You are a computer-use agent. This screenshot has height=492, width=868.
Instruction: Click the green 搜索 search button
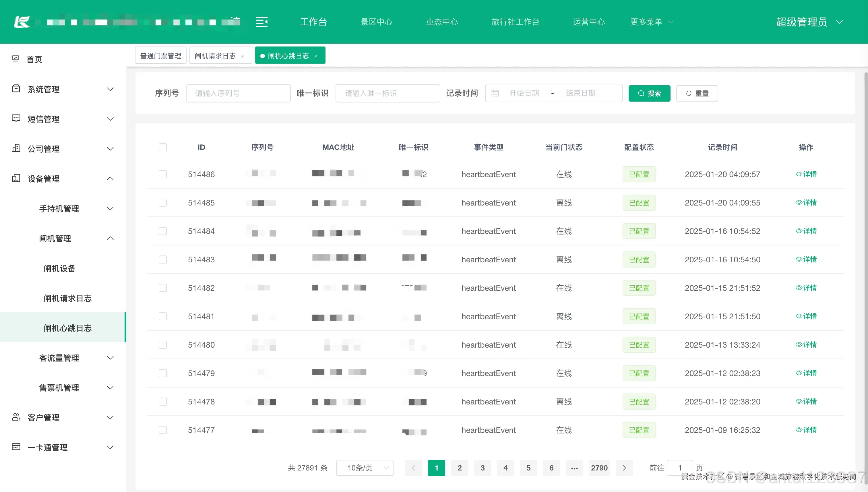[x=649, y=93]
